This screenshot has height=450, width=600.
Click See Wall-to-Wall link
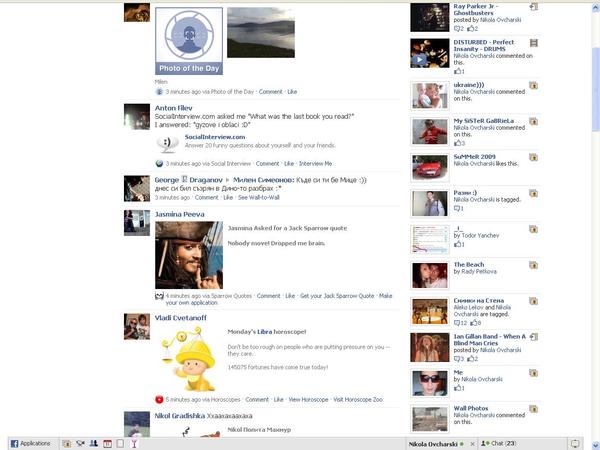click(x=257, y=197)
